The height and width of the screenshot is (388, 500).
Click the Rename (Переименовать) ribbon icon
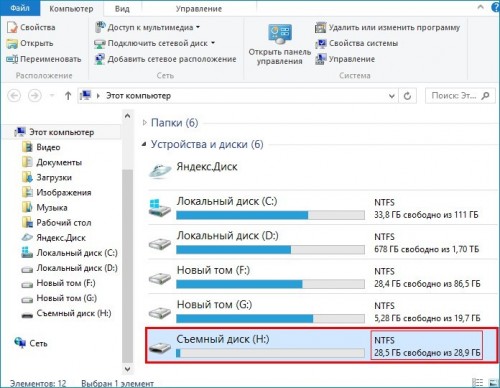(x=12, y=59)
